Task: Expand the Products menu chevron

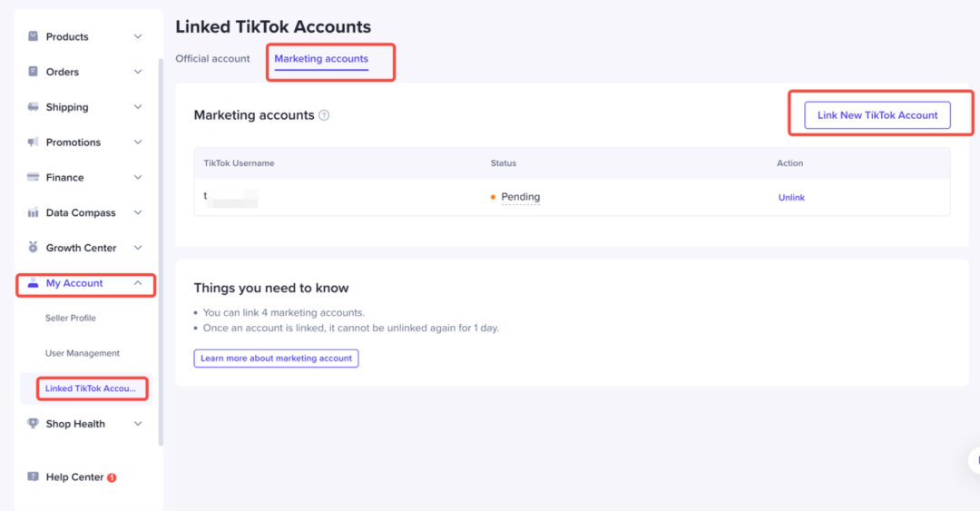Action: click(x=138, y=36)
